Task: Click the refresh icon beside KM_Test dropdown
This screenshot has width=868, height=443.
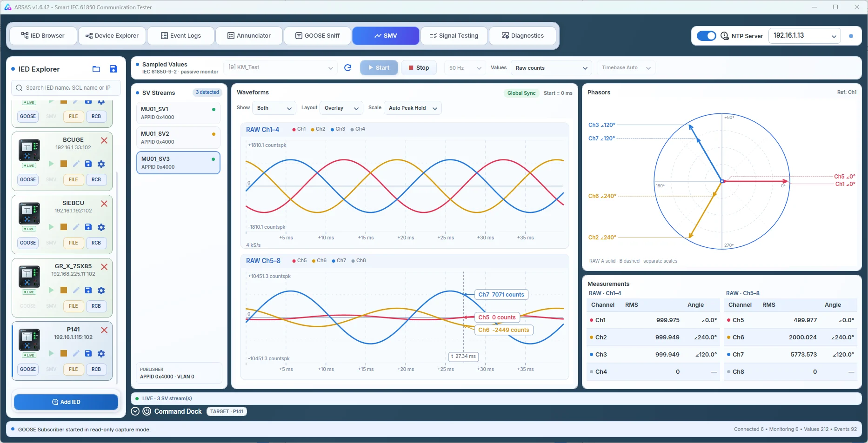Action: tap(347, 68)
